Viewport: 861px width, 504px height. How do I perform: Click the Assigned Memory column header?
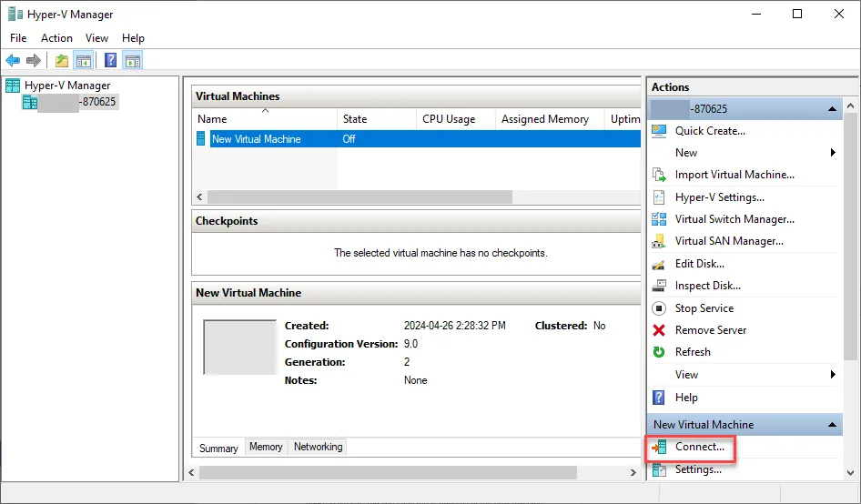(550, 118)
